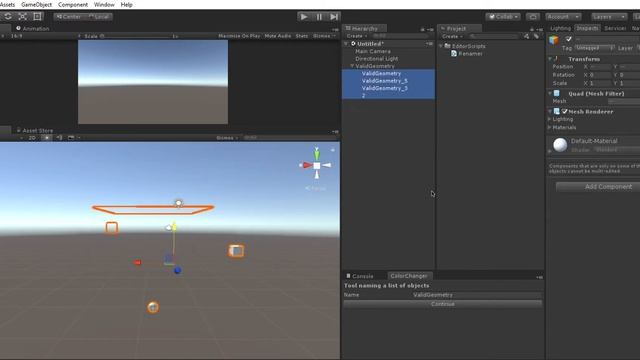Screen dimensions: 640x360
Task: Toggle the GameObject active checkbox in Inspector
Action: 569,39
